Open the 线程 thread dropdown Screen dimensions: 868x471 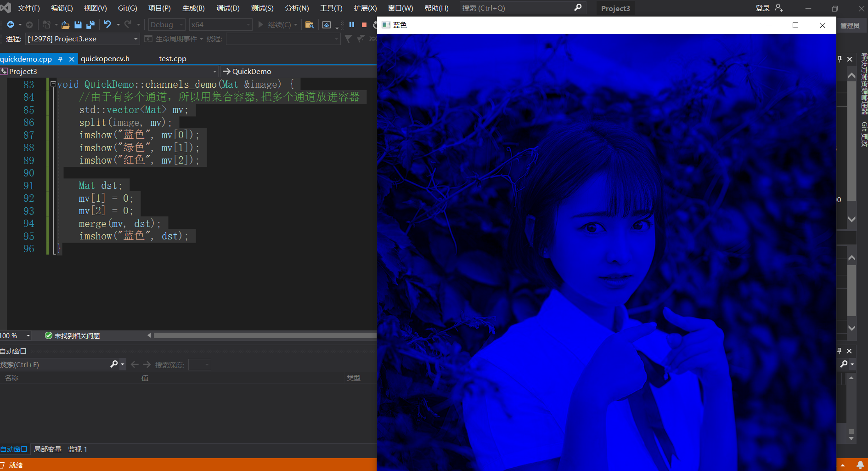tap(283, 39)
